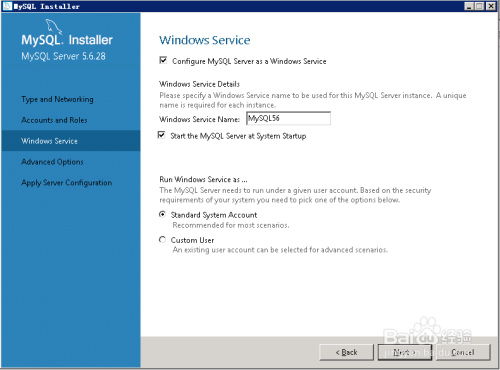Click the Windows Service Name field
The image size is (500, 370).
288,118
